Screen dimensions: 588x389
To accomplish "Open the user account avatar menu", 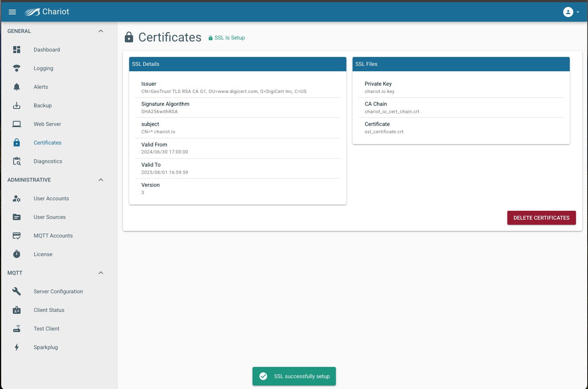I will (x=568, y=12).
